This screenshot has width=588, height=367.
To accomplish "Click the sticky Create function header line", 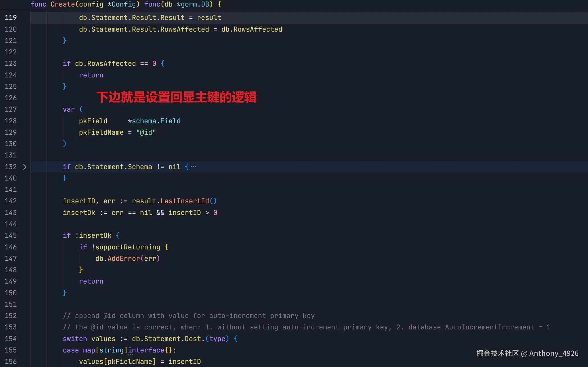I will click(126, 4).
